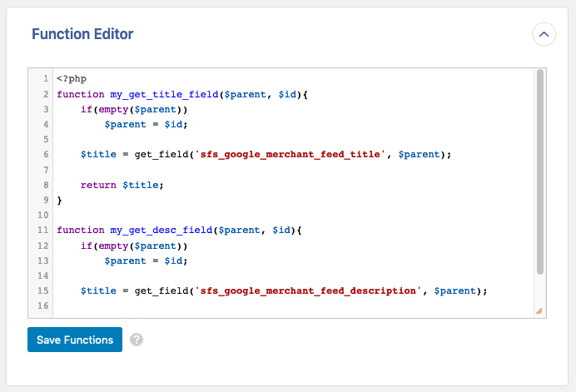Place cursor on empty line 10
Screen dimensions: 576x392
click(166, 215)
